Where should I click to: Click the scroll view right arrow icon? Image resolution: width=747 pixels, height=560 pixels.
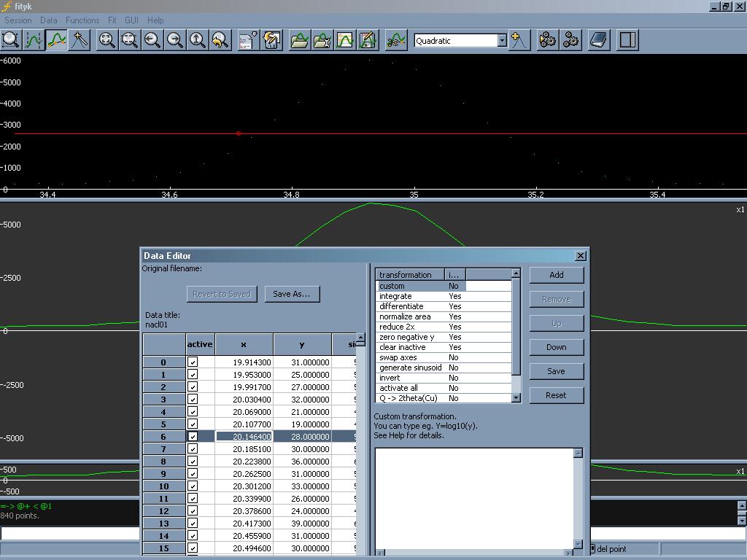175,40
